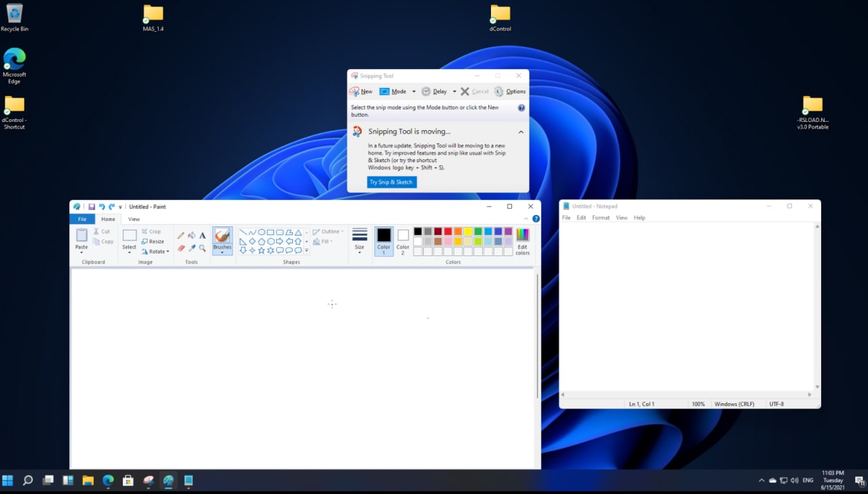Click the Try Snip & Sketch button
Image resolution: width=868 pixels, height=494 pixels.
tap(392, 182)
